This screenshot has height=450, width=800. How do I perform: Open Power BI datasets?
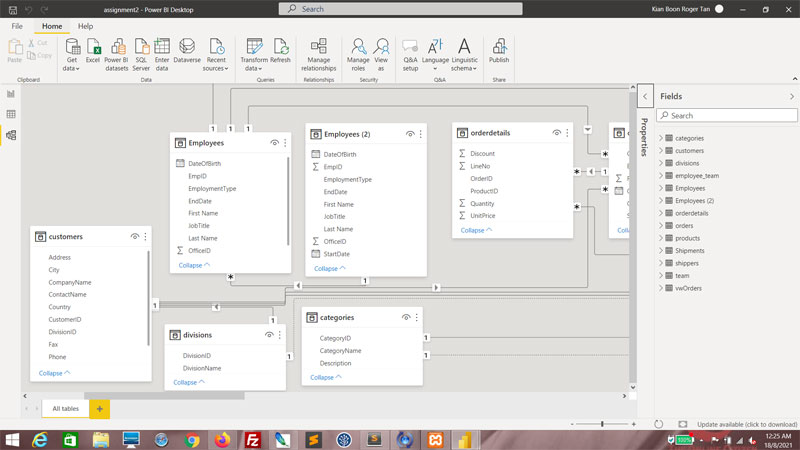coord(117,55)
